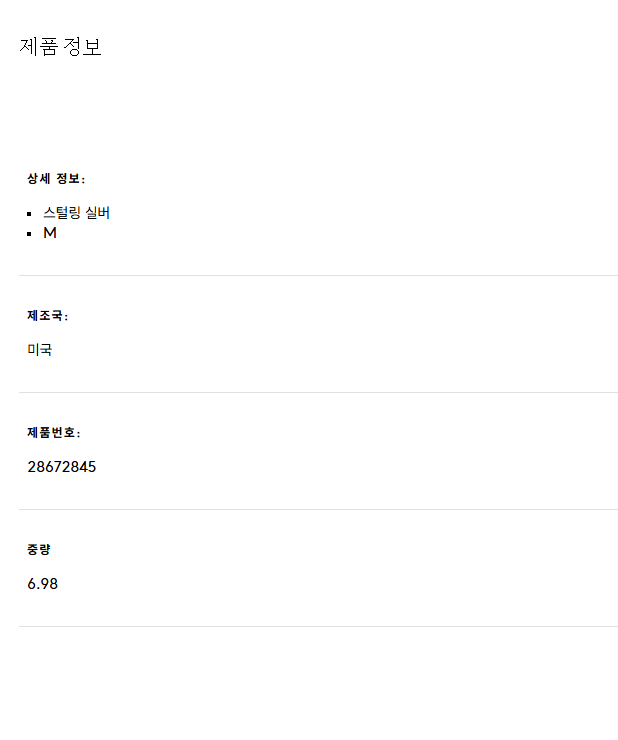
Task: Click the divider between 제조국 and 제품번호 sections
Action: (318, 392)
